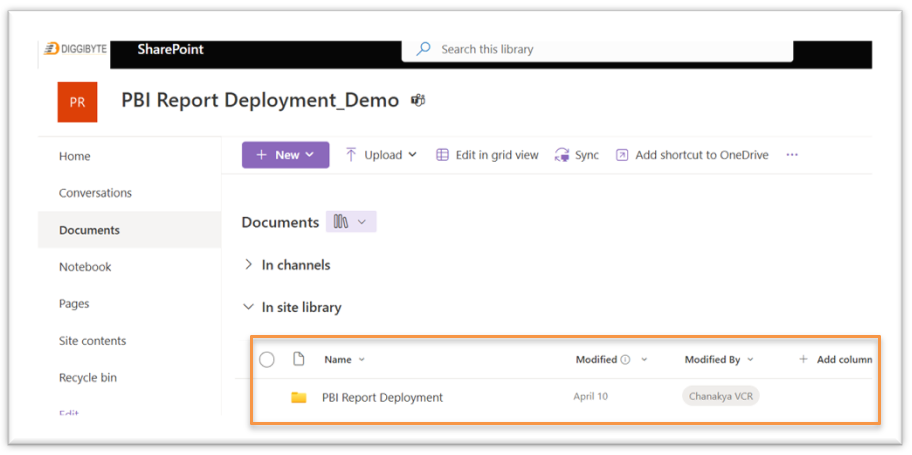Screen dimensions: 912x455
Task: Click the Search this library field
Action: coord(597,49)
